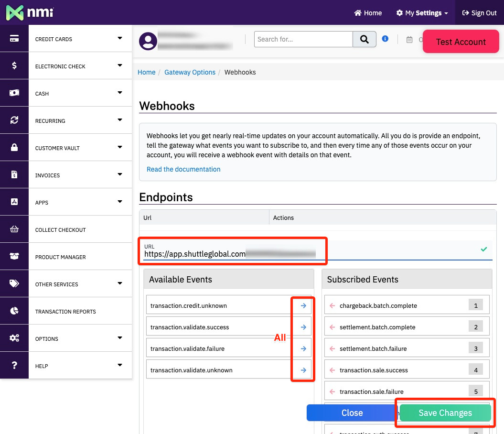This screenshot has height=434, width=504.
Task: Click the search magnifier button
Action: (364, 39)
